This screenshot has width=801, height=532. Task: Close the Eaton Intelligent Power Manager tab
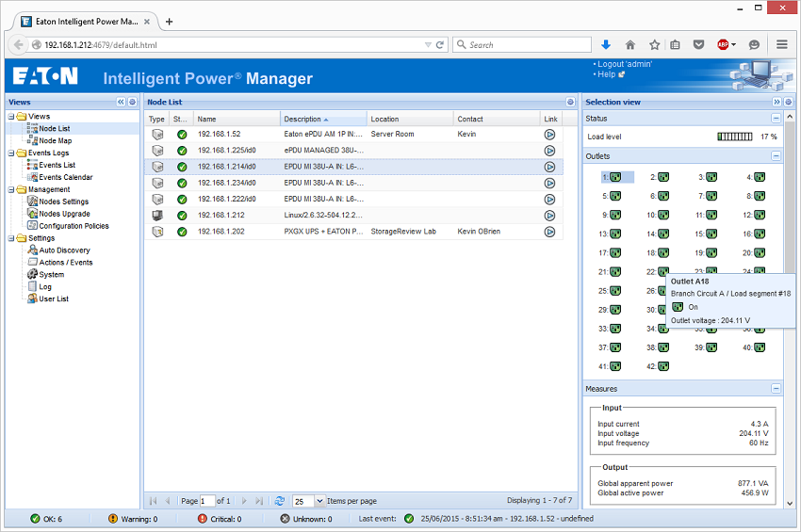pos(147,22)
